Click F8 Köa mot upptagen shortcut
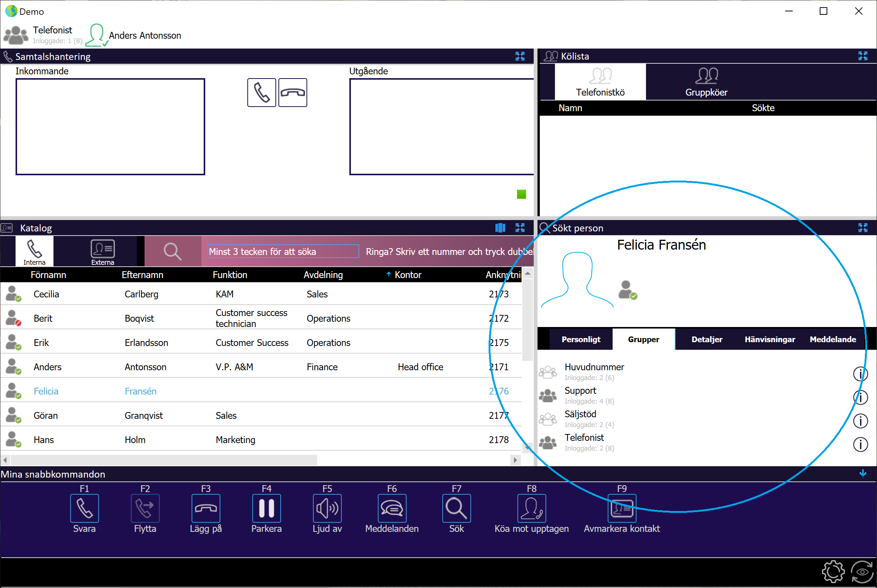This screenshot has width=877, height=588. [x=531, y=508]
